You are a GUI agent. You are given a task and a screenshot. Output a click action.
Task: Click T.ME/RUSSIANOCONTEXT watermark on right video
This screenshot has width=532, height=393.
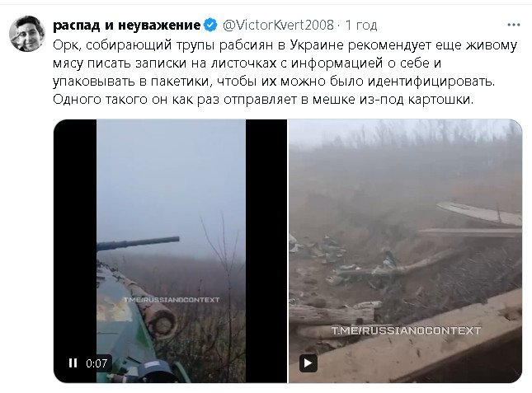point(406,330)
